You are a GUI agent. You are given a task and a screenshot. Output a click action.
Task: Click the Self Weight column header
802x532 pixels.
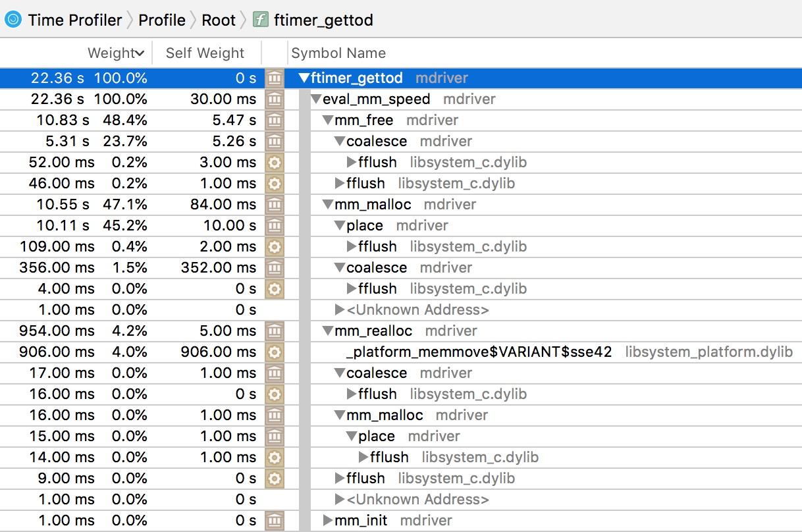point(205,53)
